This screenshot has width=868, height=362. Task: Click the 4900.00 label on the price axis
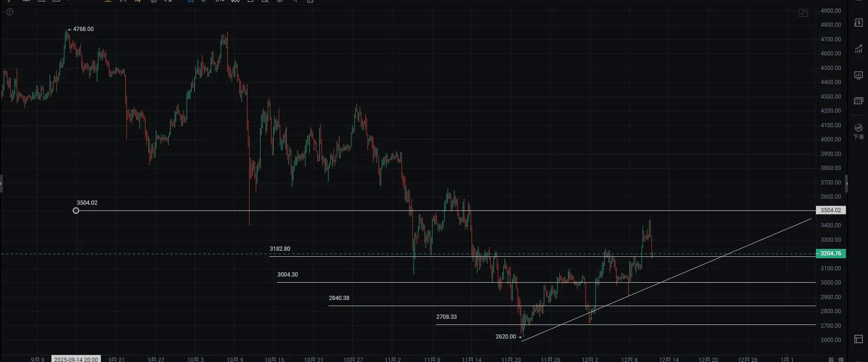831,11
